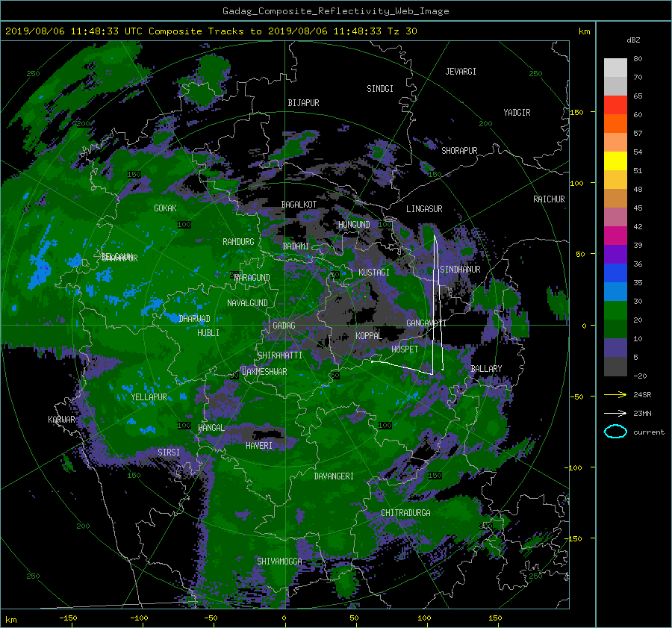The image size is (672, 628).
Task: Click the HOSPET city label
Action: point(405,349)
